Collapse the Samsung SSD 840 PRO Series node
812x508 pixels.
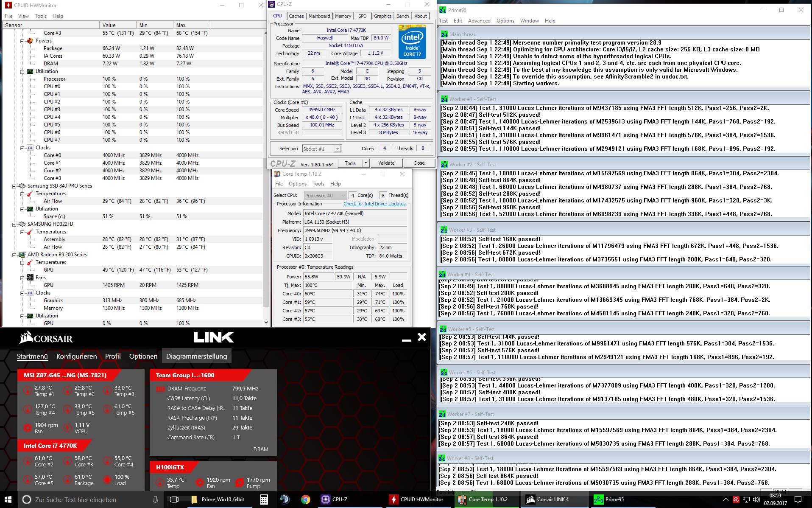[14, 186]
